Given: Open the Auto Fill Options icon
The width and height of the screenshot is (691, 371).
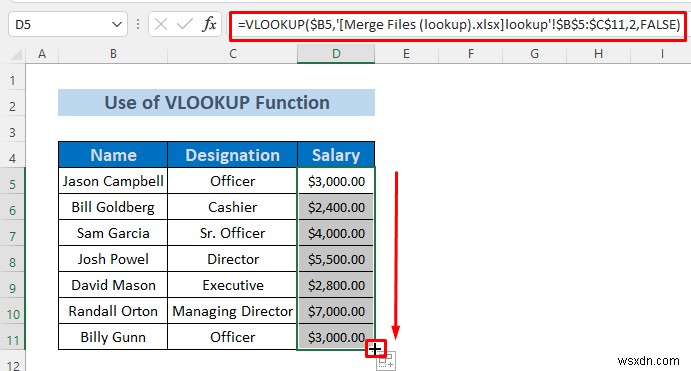Looking at the screenshot, I should pyautogui.click(x=386, y=361).
